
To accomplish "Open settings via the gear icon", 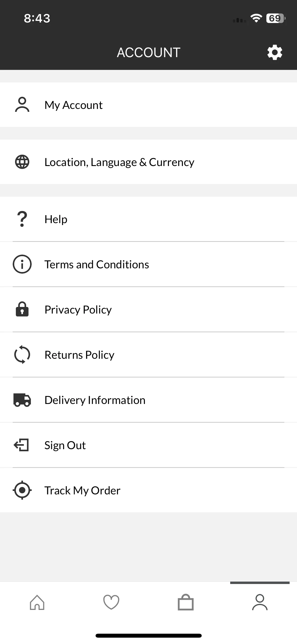I will coord(275,52).
